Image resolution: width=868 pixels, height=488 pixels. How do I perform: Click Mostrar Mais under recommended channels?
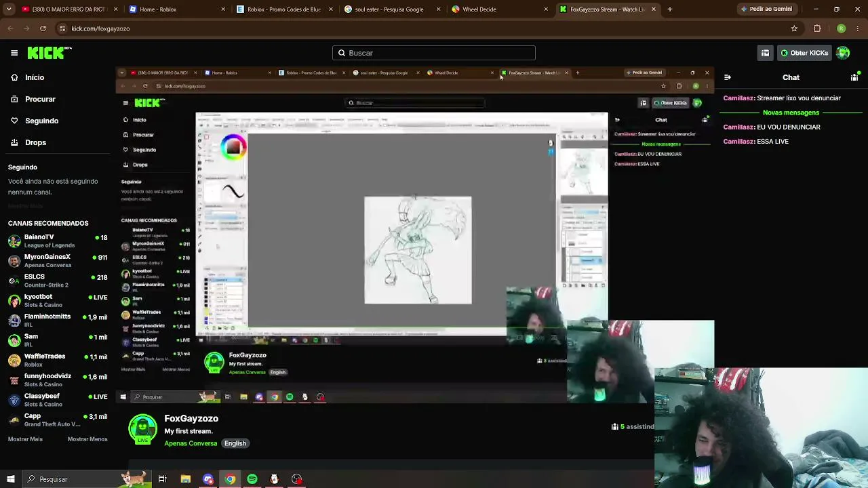25,439
